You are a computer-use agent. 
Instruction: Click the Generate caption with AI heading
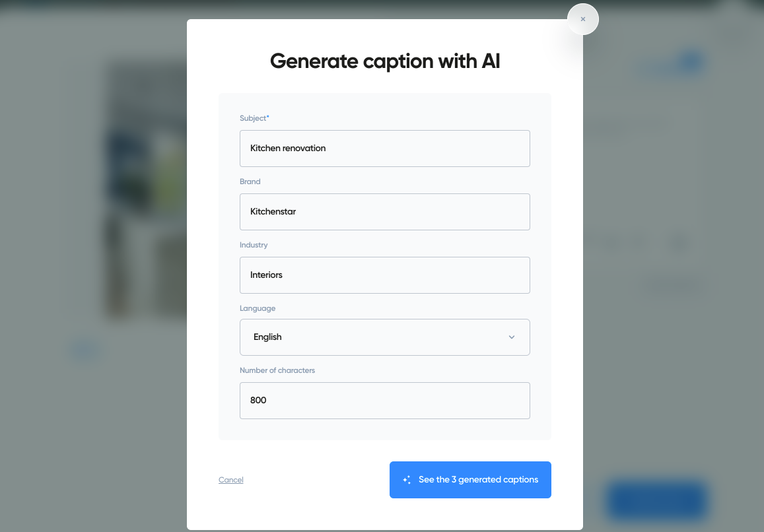click(x=385, y=61)
